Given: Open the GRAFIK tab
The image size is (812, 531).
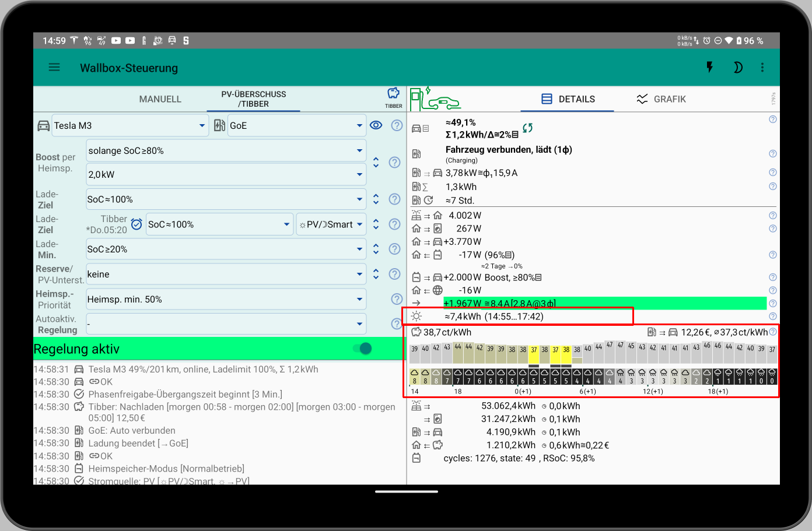Looking at the screenshot, I should [x=661, y=99].
